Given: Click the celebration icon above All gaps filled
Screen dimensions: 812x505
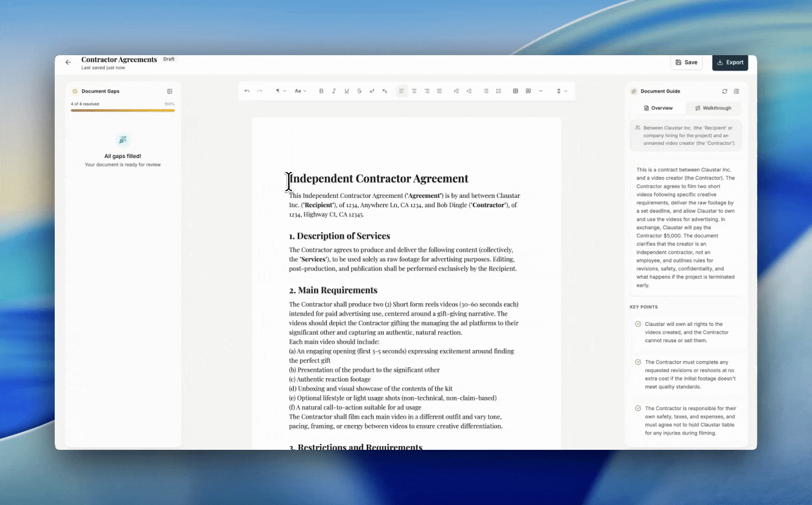Looking at the screenshot, I should [x=123, y=140].
